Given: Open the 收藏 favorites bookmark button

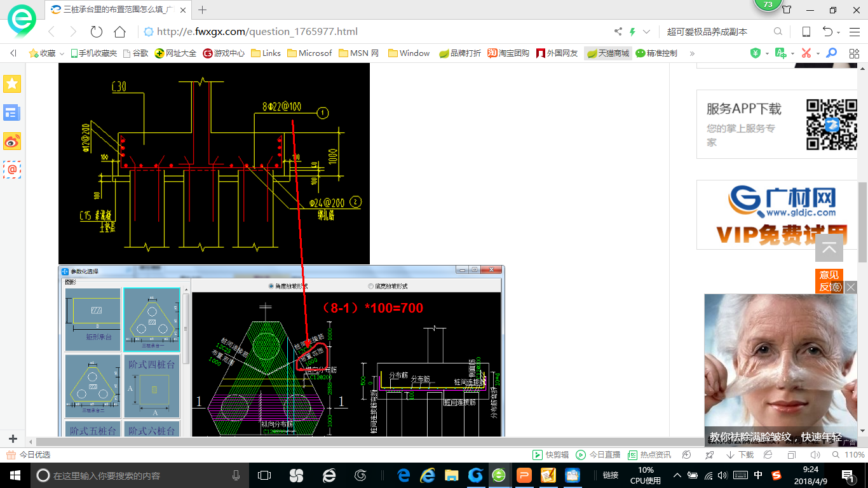Looking at the screenshot, I should (43, 53).
